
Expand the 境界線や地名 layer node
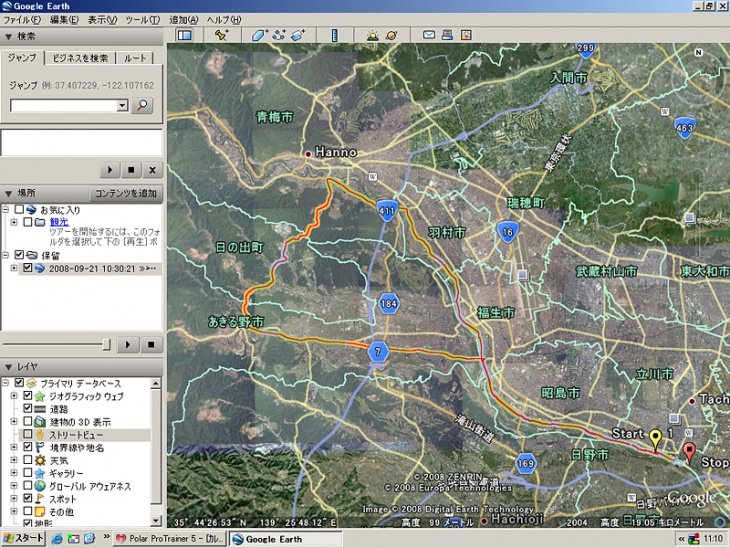tap(14, 447)
